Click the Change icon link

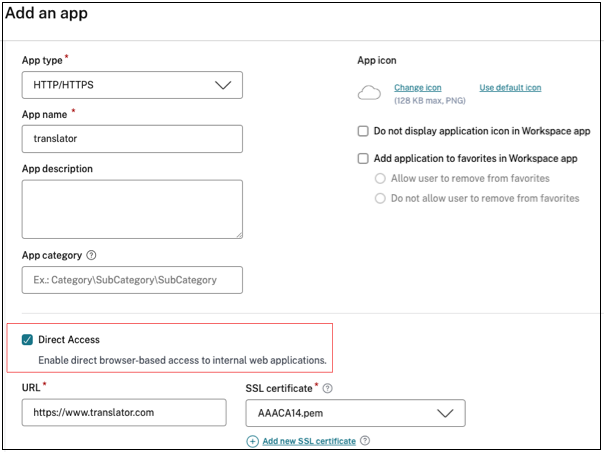click(x=417, y=88)
